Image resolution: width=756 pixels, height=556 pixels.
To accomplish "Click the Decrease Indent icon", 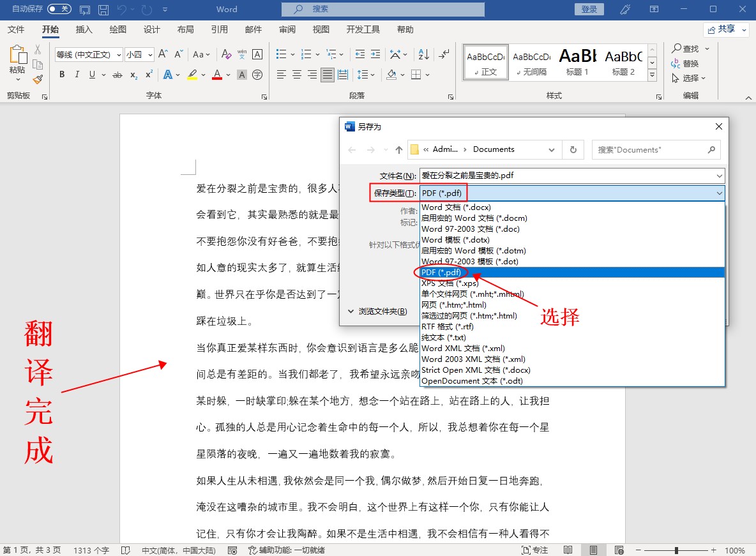I will pos(359,54).
